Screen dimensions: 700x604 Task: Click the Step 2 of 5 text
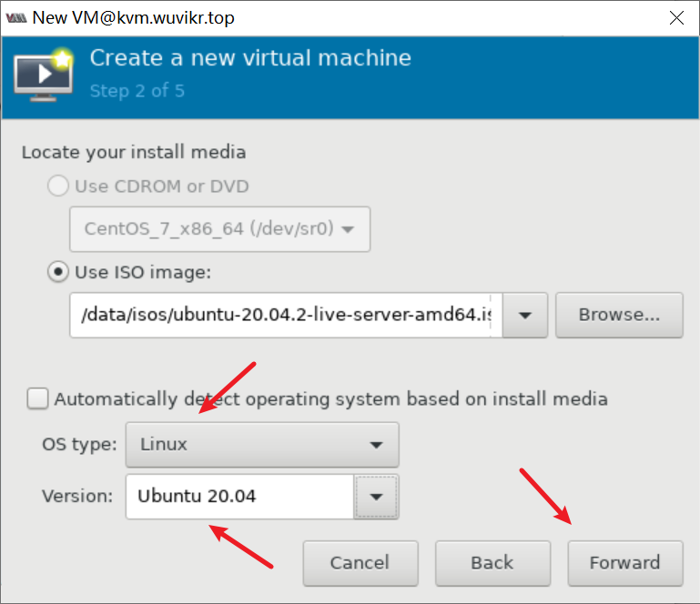[x=137, y=91]
